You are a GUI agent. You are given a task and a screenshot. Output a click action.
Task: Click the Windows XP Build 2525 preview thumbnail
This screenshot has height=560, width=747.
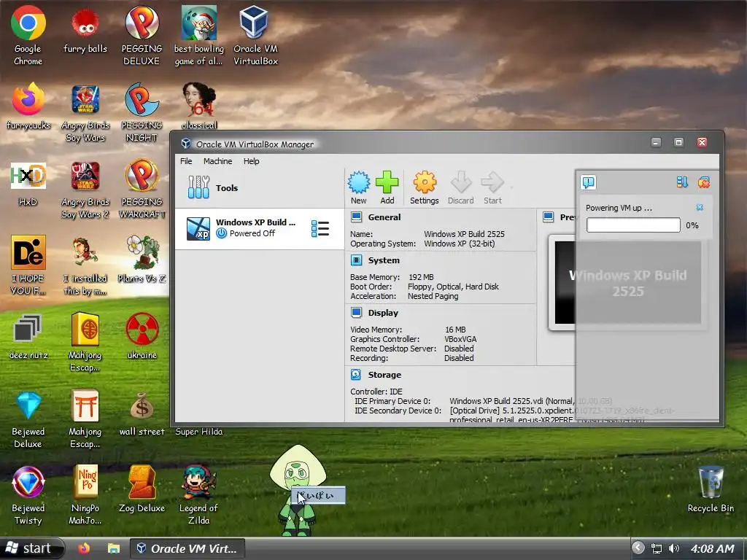coord(627,283)
